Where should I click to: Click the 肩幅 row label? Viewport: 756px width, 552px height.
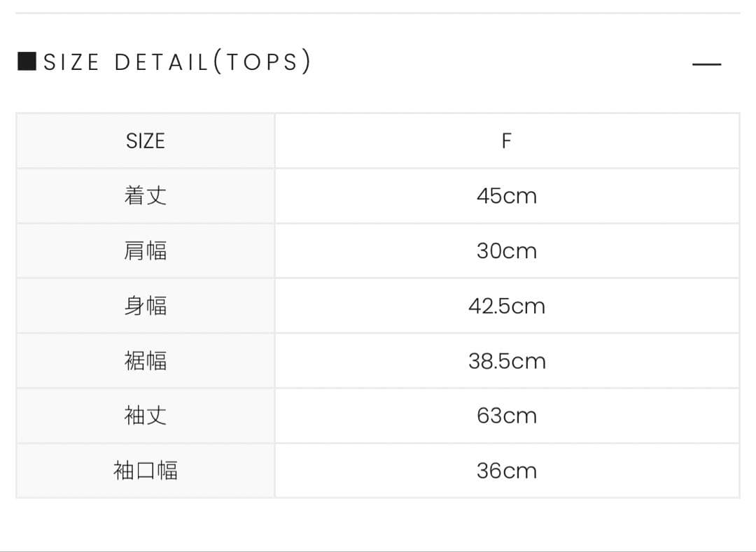146,251
